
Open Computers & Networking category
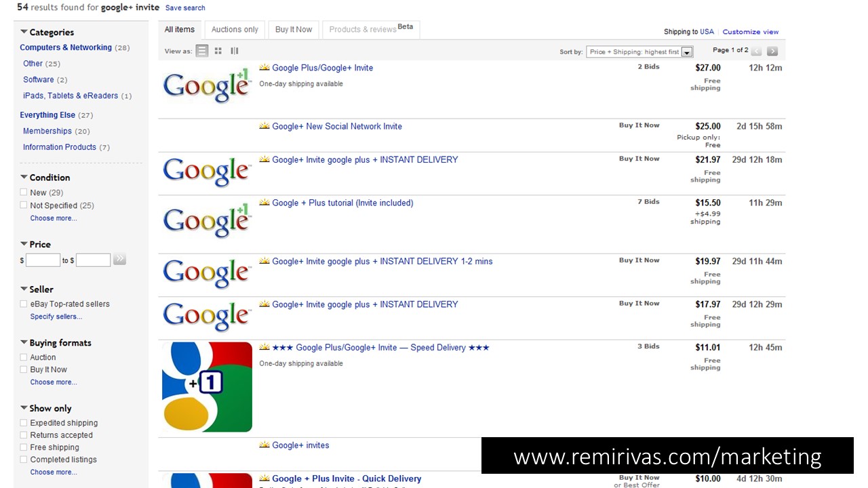[x=66, y=47]
